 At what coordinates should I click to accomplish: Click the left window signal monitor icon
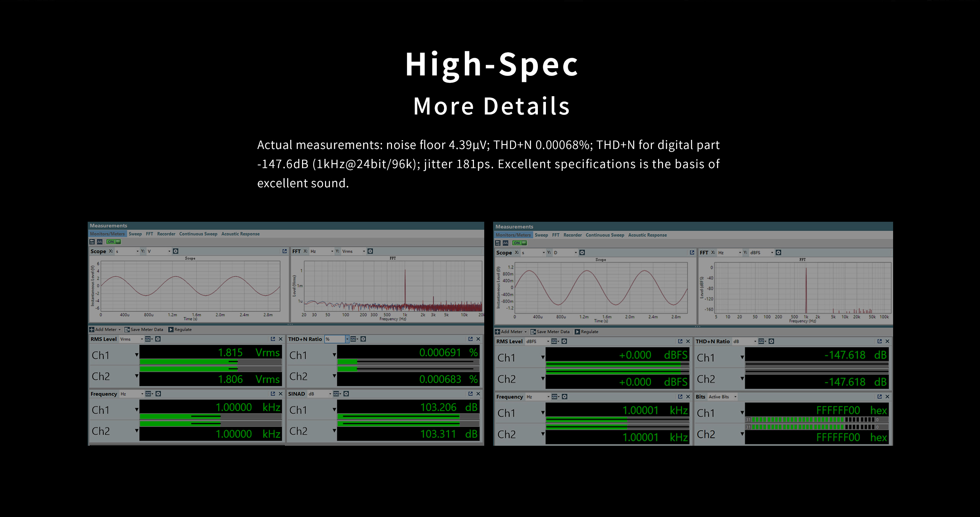click(100, 242)
